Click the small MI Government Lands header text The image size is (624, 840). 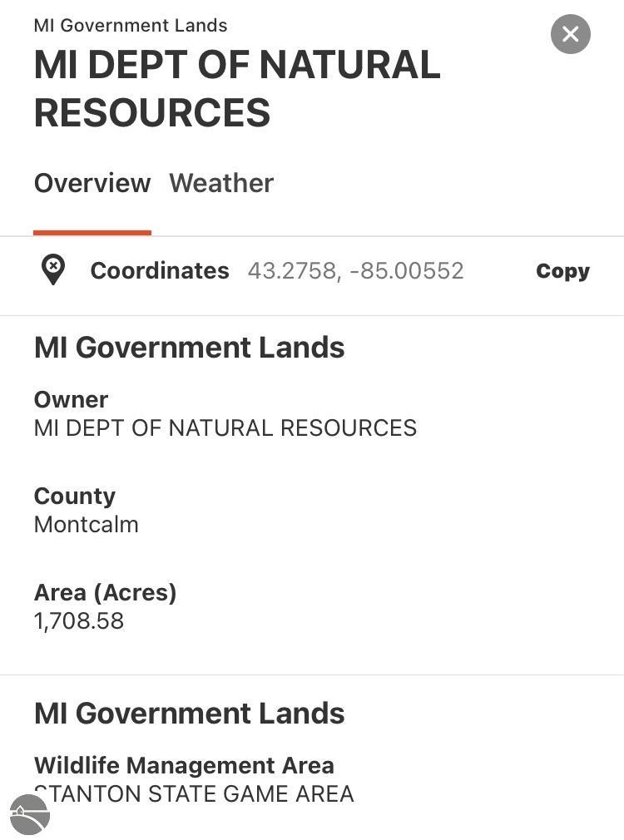131,25
